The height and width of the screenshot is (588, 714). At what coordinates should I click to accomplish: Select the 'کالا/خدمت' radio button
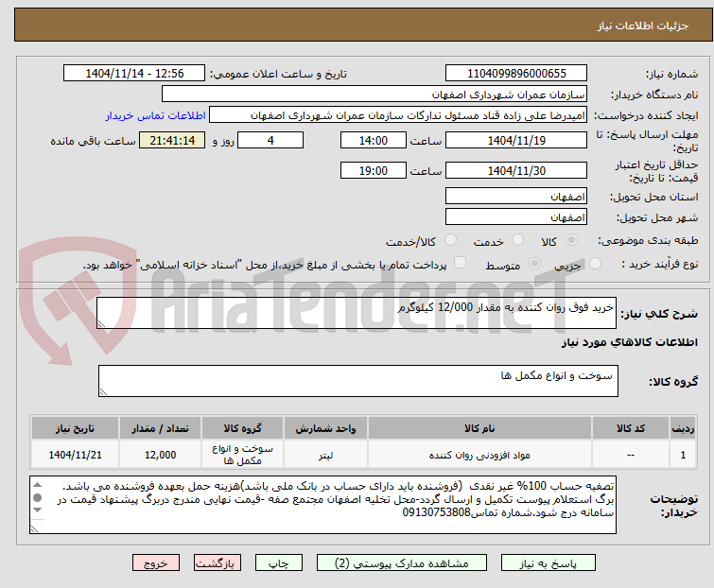pos(450,239)
